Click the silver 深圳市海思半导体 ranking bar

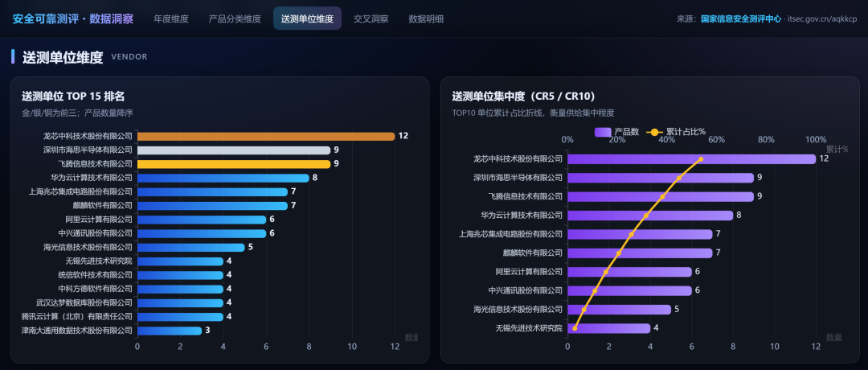tap(234, 150)
